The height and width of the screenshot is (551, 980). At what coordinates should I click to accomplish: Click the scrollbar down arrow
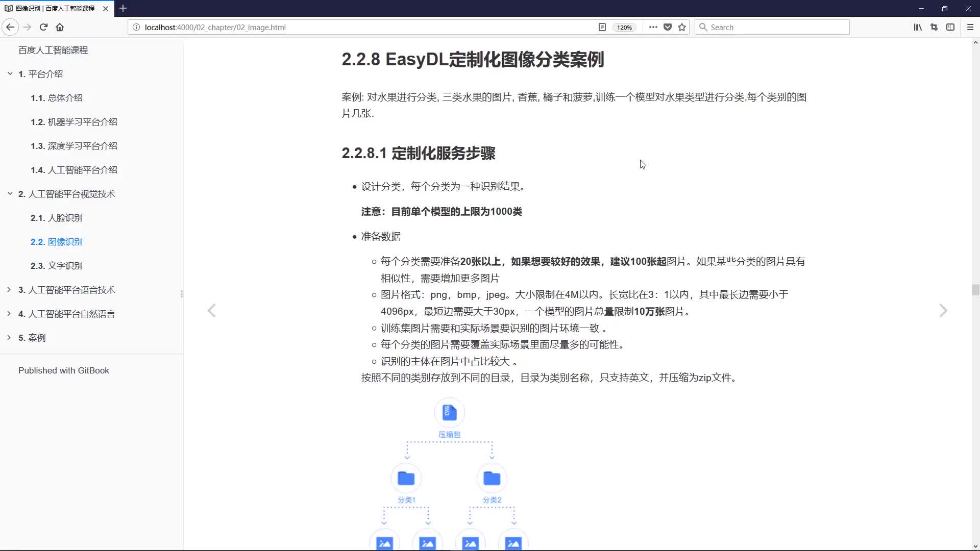[x=975, y=546]
